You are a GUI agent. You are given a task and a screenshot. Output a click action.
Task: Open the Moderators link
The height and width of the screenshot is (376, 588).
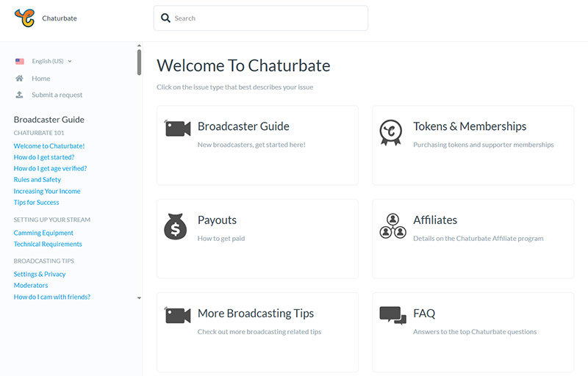31,286
